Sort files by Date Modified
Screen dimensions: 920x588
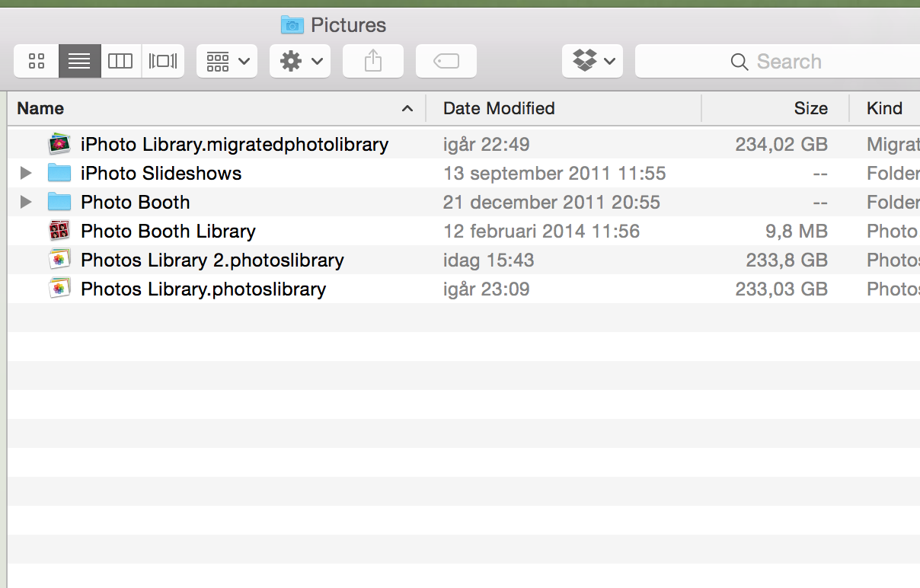click(x=499, y=108)
